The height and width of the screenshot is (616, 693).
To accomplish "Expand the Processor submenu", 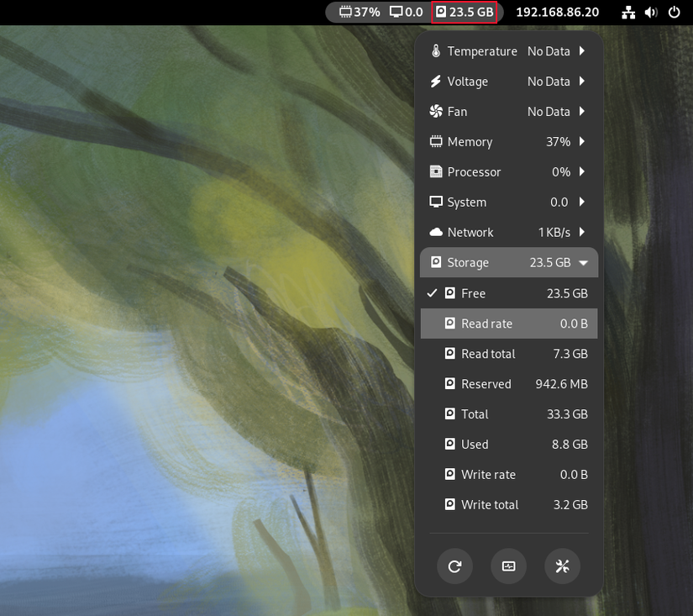I will coord(509,172).
